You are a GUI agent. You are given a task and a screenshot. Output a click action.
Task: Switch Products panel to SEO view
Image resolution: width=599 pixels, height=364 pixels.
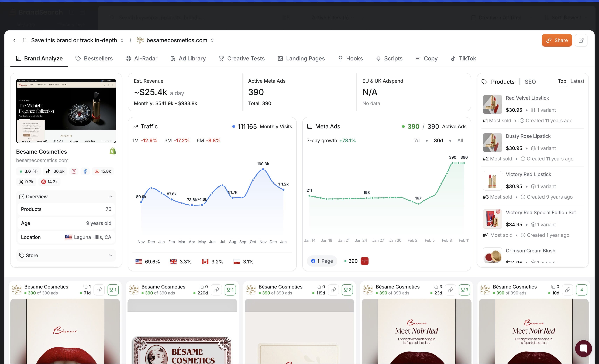click(x=530, y=82)
